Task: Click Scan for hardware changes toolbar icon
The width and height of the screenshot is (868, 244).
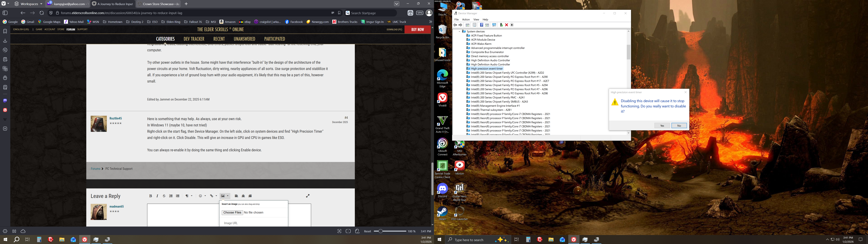Action: pos(494,25)
